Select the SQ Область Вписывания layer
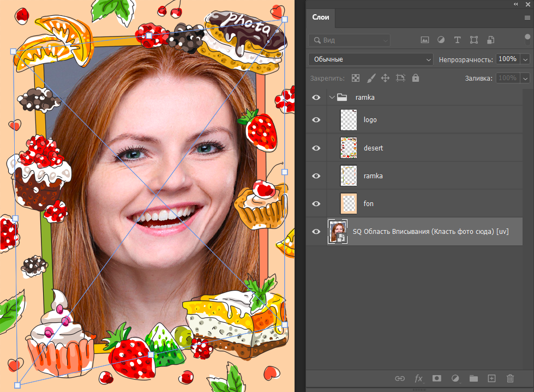This screenshot has height=392, width=534. [x=431, y=232]
